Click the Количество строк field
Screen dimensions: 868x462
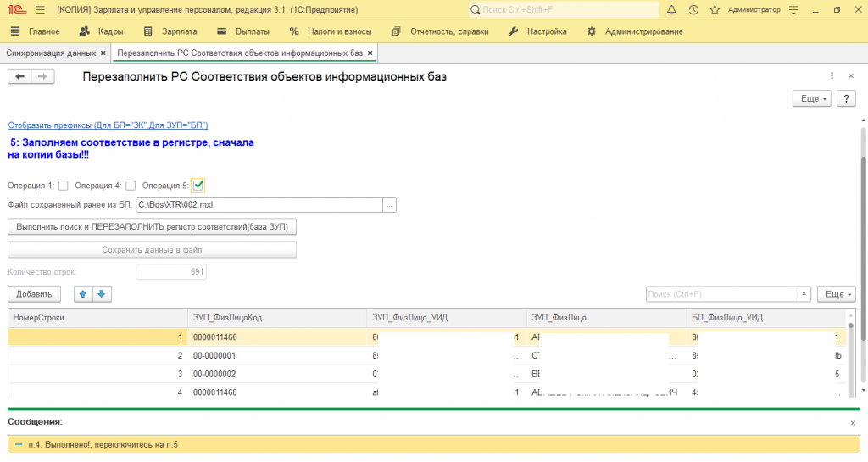[171, 271]
